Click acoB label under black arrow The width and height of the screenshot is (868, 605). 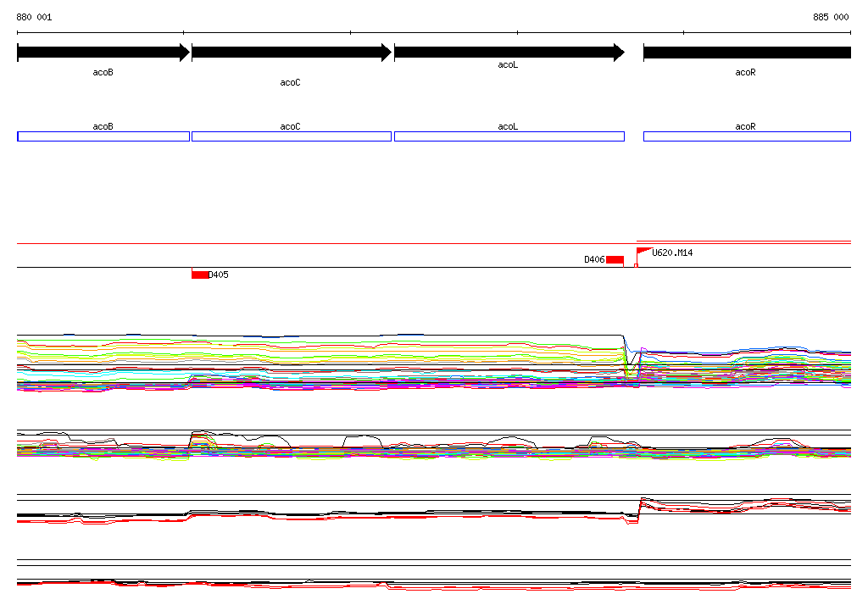[x=103, y=73]
